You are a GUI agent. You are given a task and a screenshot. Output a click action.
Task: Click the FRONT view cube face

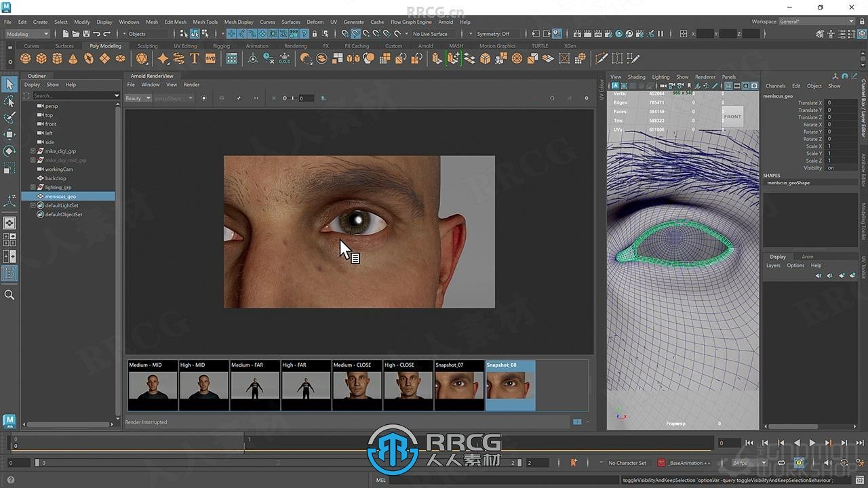732,117
